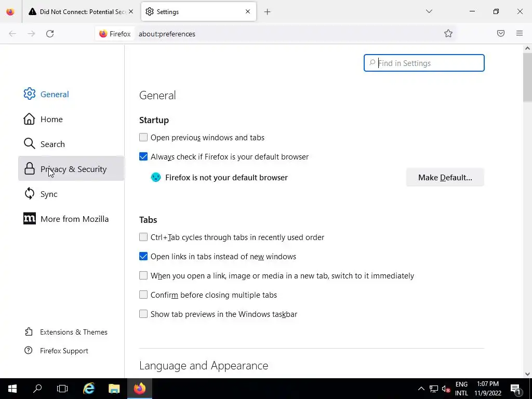Launch Internet Explorer from taskbar
Image resolution: width=532 pixels, height=399 pixels.
point(89,389)
